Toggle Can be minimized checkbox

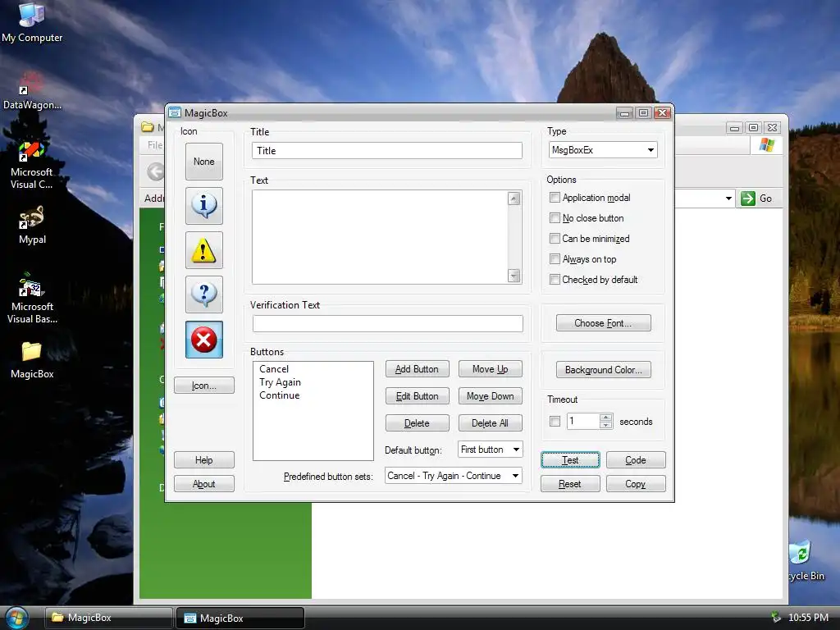[555, 239]
